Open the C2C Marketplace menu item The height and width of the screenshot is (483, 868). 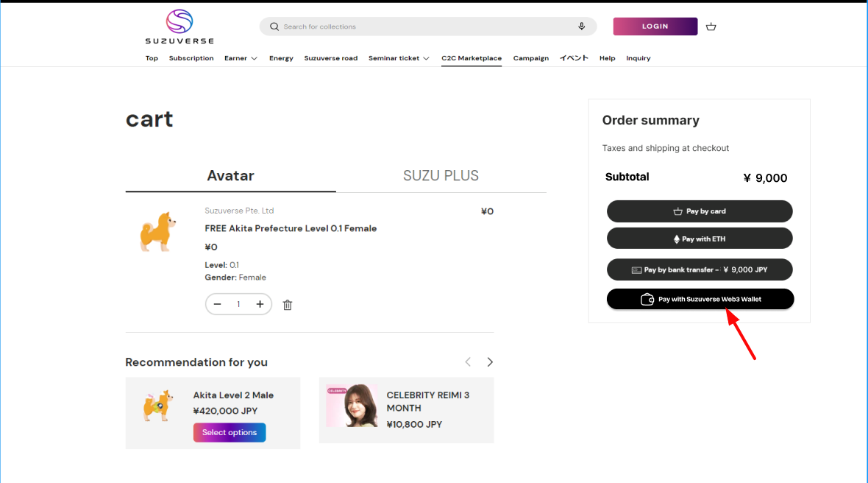point(472,58)
